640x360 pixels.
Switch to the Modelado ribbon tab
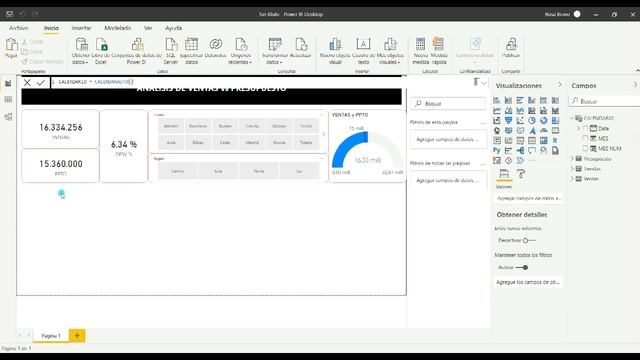click(x=118, y=28)
